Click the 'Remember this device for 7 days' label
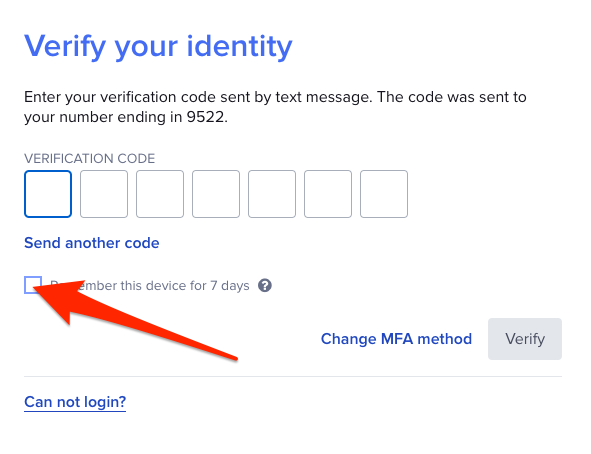591x454 pixels. [x=150, y=286]
